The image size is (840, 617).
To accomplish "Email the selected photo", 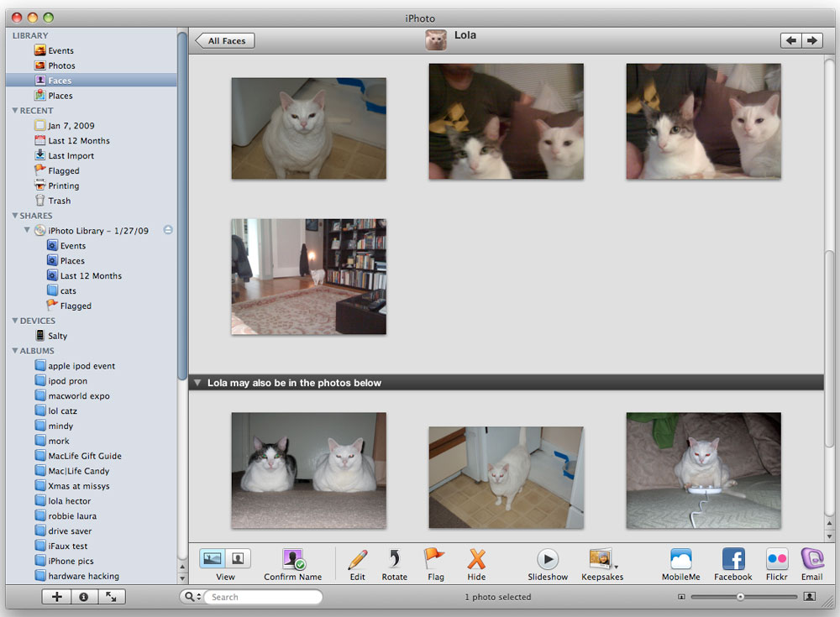I will (811, 560).
